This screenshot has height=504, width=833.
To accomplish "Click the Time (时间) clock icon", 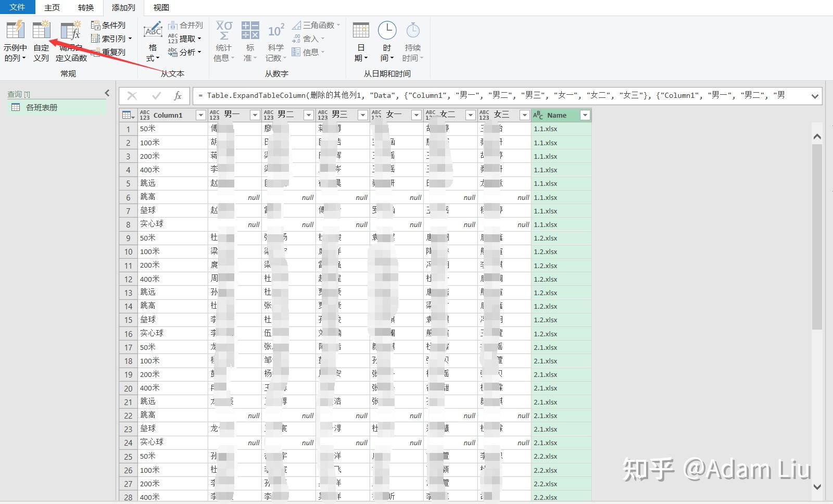I will coord(387,30).
